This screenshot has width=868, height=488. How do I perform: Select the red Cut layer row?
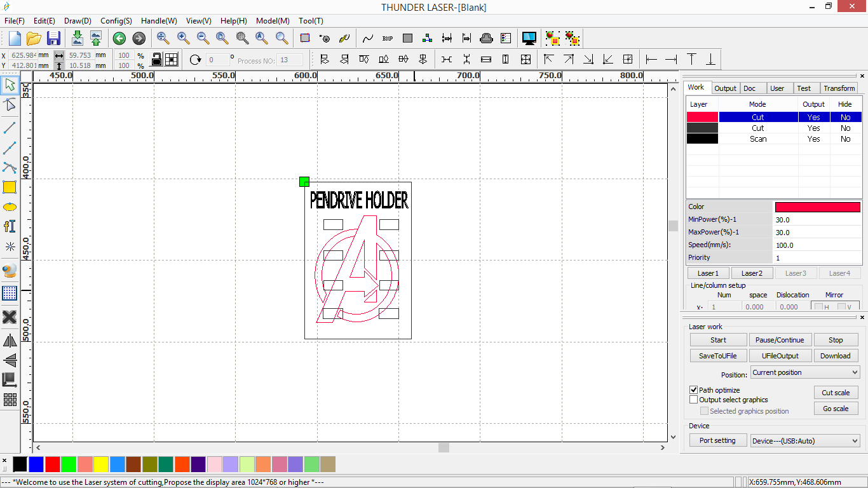tap(774, 117)
